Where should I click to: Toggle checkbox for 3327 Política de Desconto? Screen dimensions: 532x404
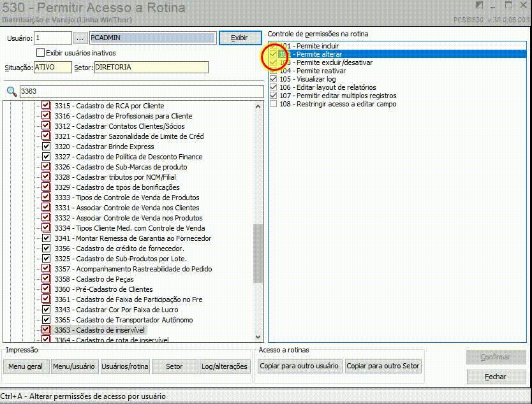point(46,157)
